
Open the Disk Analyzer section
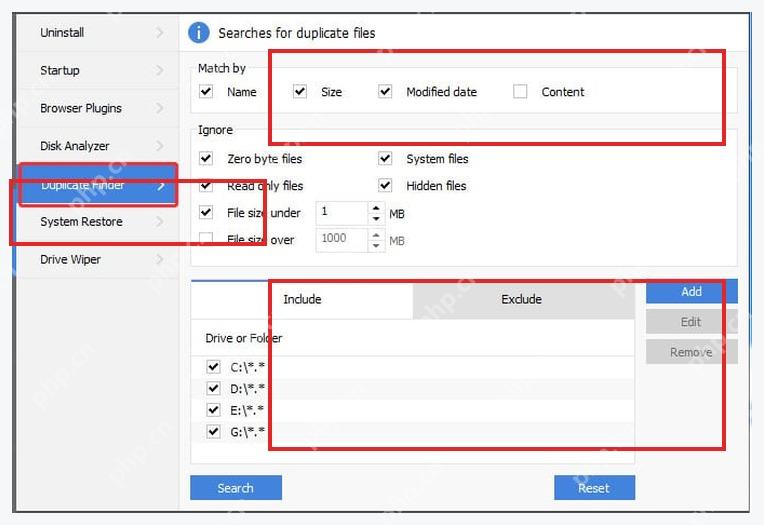coord(98,146)
